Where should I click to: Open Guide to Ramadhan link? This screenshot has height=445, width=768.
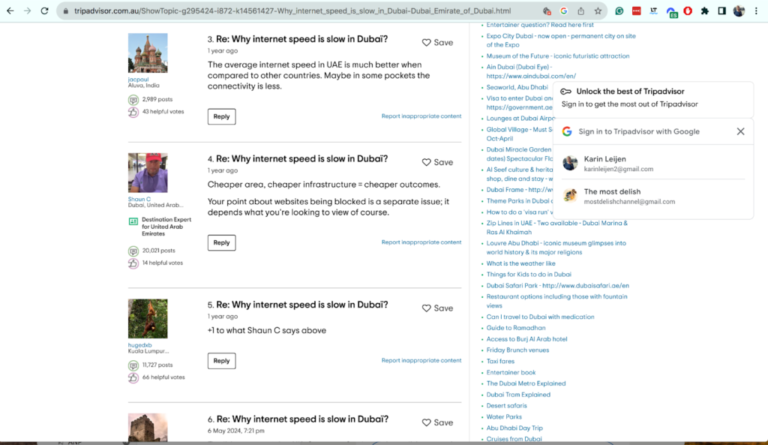[x=516, y=328]
